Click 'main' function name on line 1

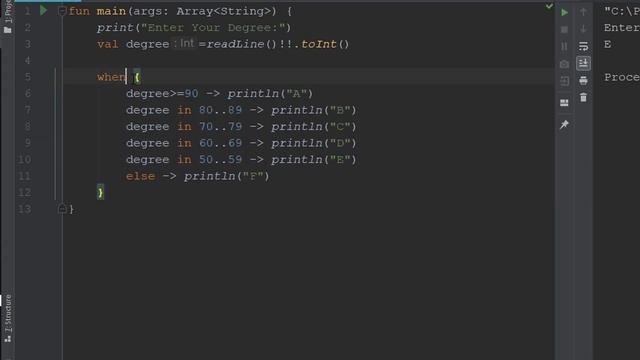point(111,11)
